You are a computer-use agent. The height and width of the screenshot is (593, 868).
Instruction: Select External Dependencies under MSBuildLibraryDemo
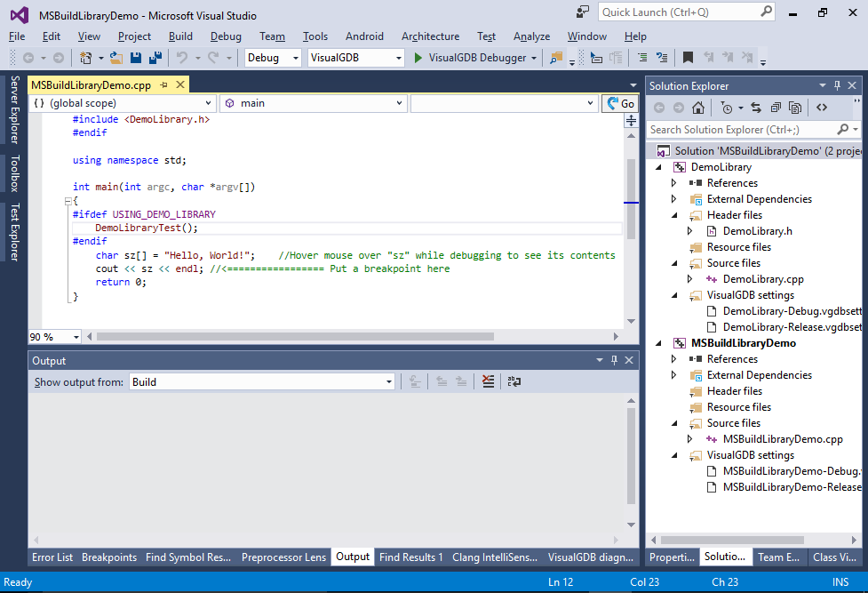[x=759, y=375]
